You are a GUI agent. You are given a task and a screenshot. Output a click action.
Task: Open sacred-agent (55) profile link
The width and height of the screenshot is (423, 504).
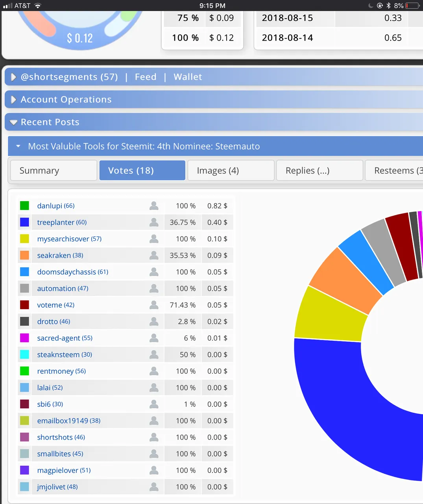(x=65, y=338)
